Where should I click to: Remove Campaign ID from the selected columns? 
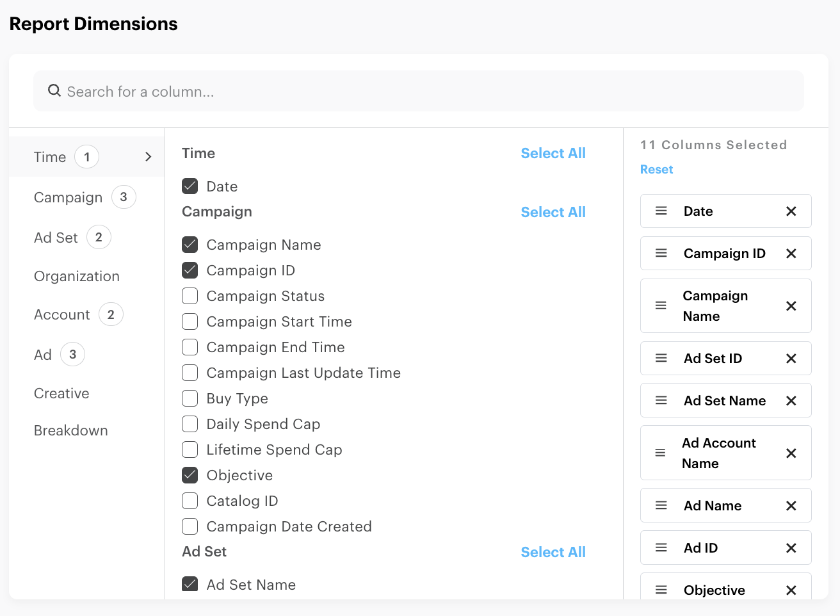point(791,254)
